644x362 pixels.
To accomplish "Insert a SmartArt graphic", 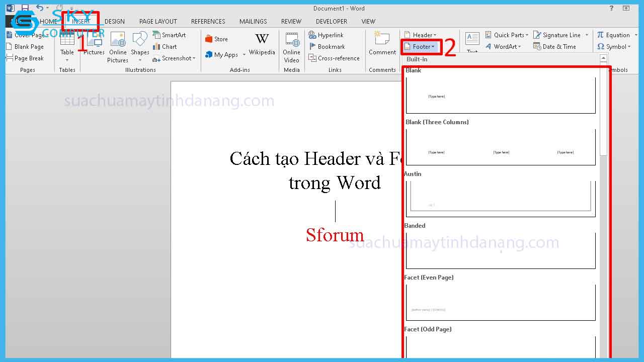I will click(170, 35).
